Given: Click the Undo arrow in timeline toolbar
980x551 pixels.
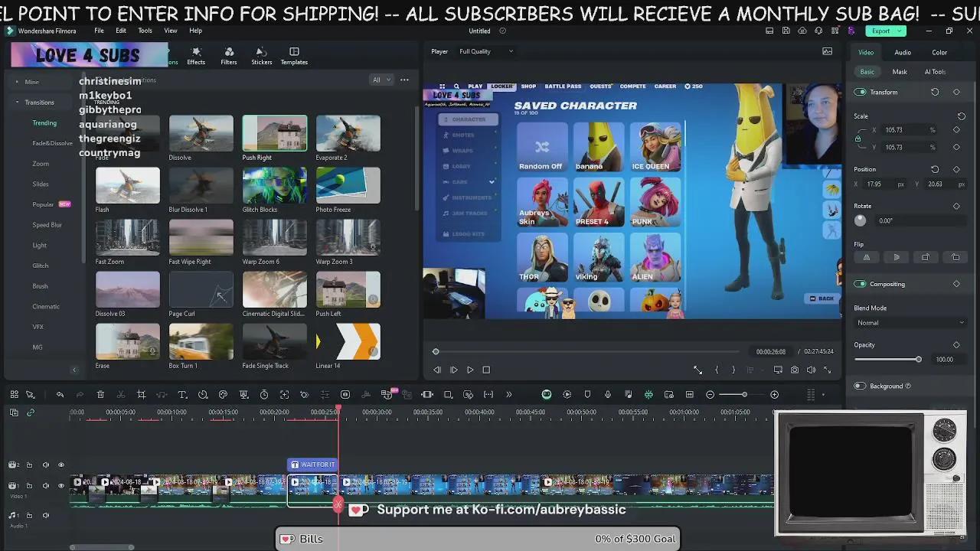Looking at the screenshot, I should pyautogui.click(x=60, y=395).
